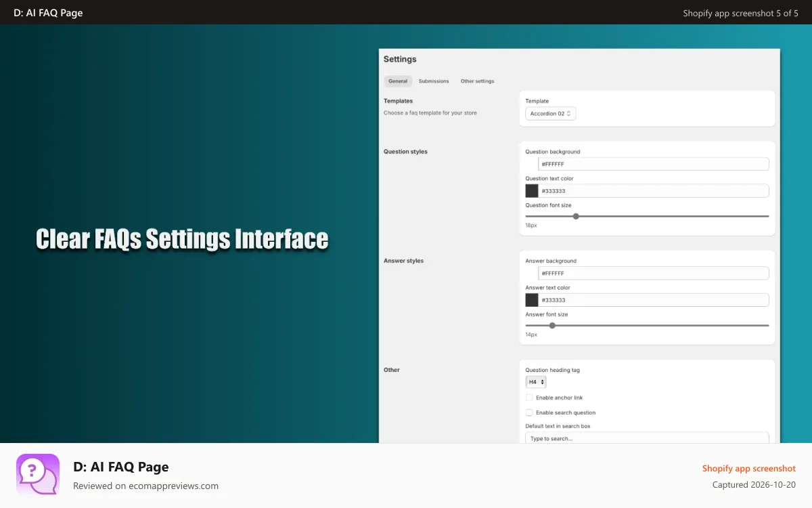812x508 pixels.
Task: Click the Answer styles section label
Action: click(x=403, y=261)
